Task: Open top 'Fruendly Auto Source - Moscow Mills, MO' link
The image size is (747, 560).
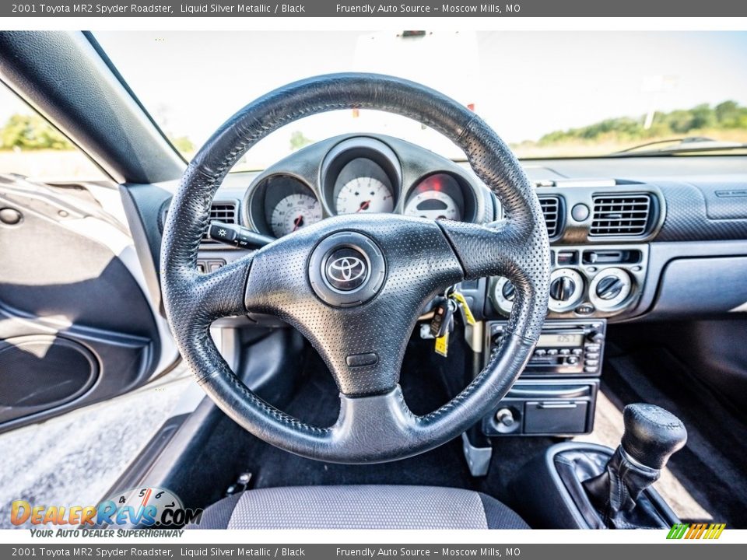Action: tap(428, 8)
